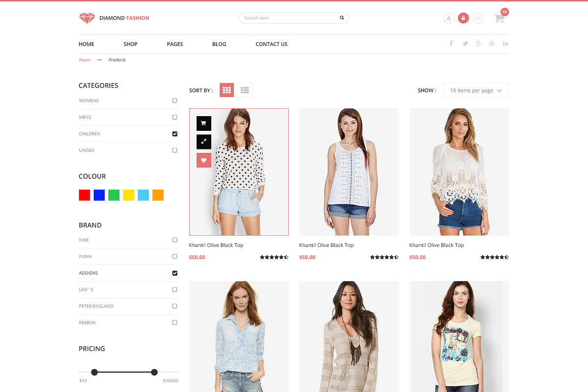The width and height of the screenshot is (588, 392).
Task: Open third product's Khantil Olive Black Top title
Action: click(x=437, y=245)
